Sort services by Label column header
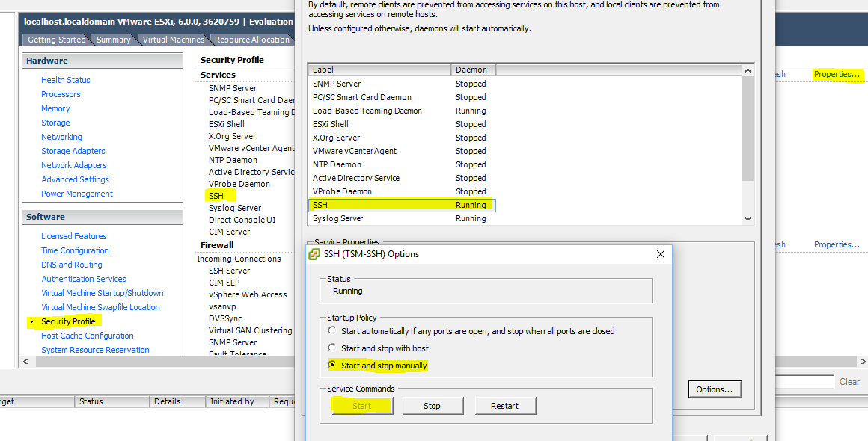868x441 pixels. (x=380, y=70)
